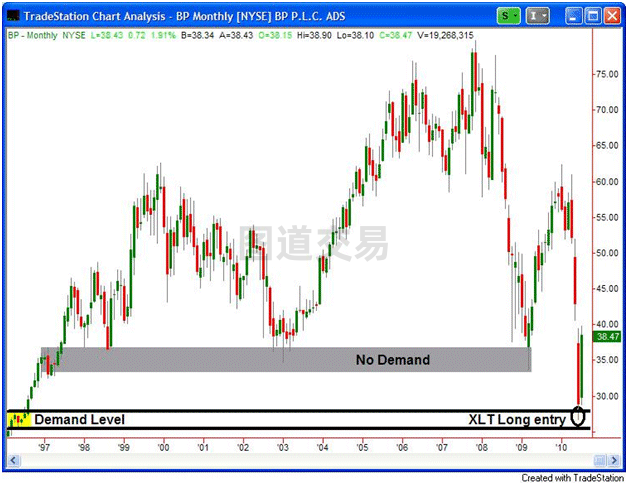Click the high 'Hi=38.90' value
628x485 pixels.
(x=314, y=35)
